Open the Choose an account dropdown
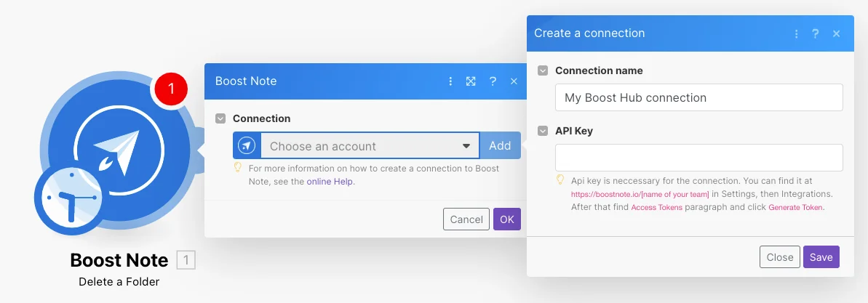This screenshot has height=303, width=868. coord(370,146)
